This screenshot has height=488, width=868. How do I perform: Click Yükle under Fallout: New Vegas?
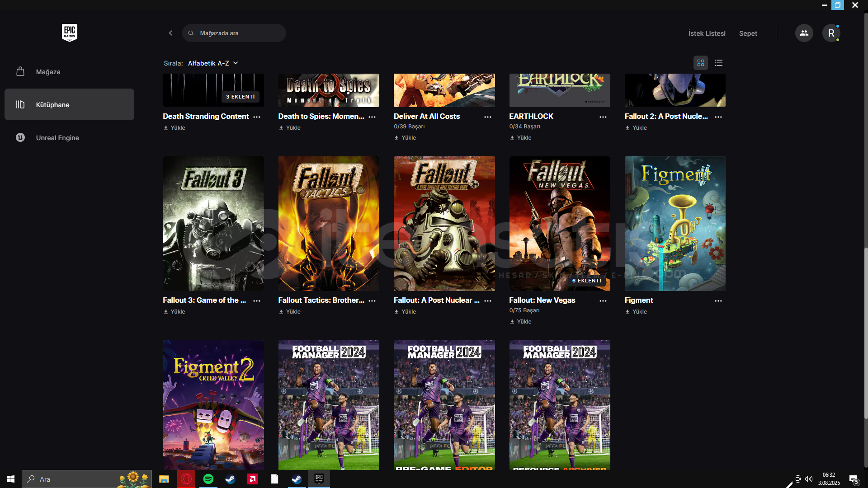click(x=520, y=322)
